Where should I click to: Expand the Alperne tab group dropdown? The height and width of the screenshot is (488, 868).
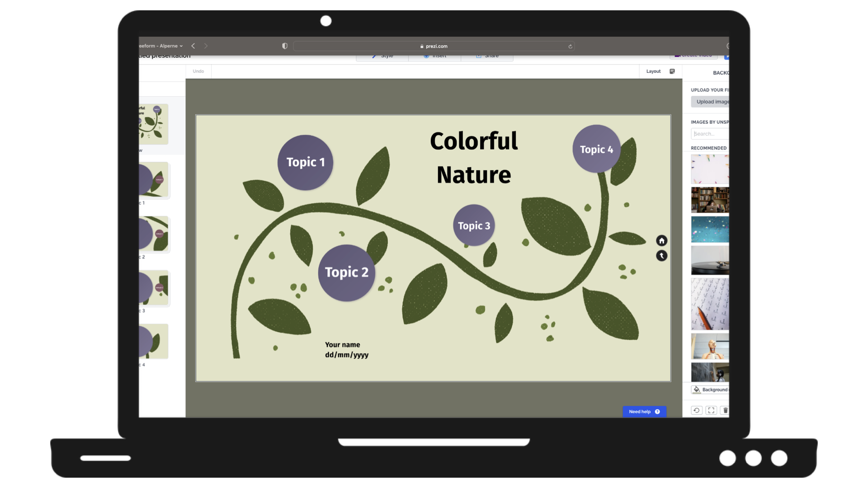161,46
